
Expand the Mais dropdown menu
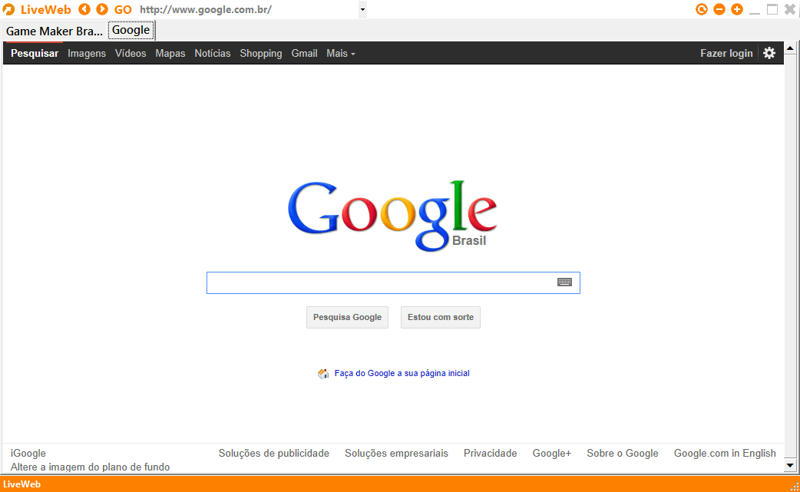point(340,53)
